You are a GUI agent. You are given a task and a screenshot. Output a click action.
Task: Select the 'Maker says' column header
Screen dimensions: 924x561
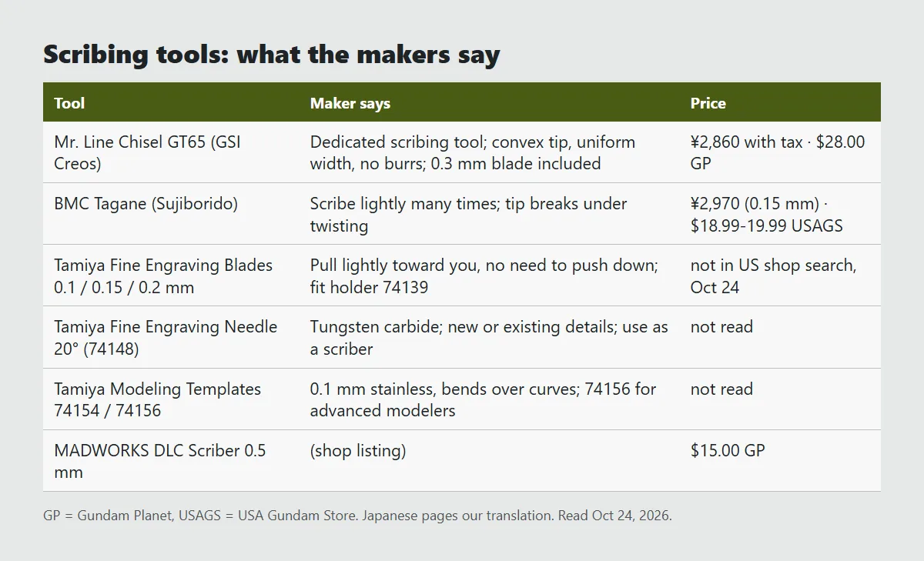pos(350,103)
